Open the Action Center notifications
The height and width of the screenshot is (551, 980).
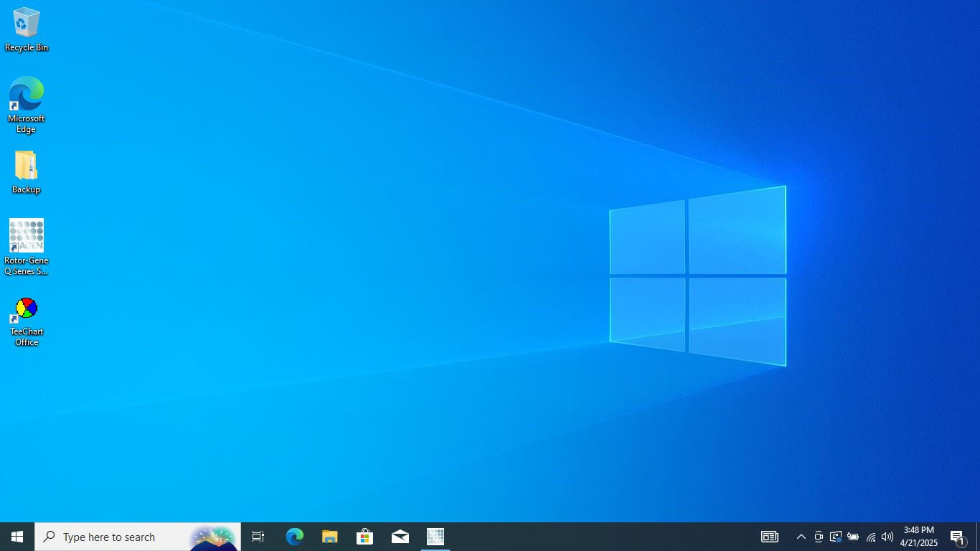point(957,537)
